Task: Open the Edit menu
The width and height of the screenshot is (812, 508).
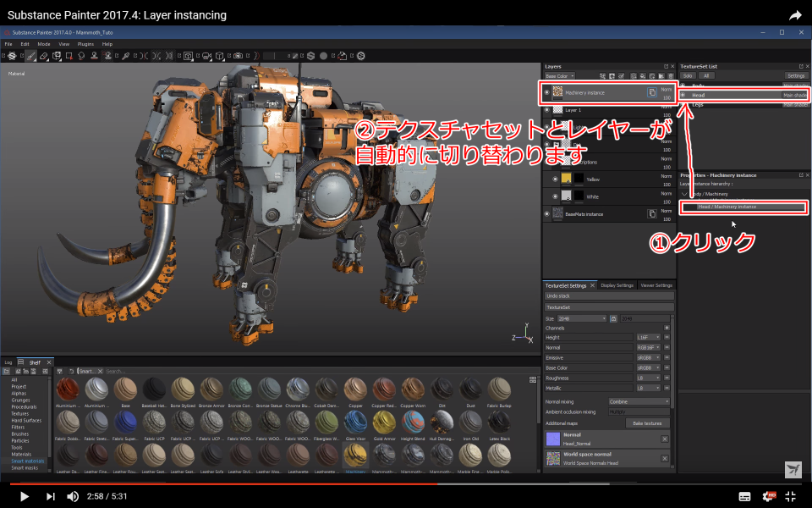Action: coord(25,44)
